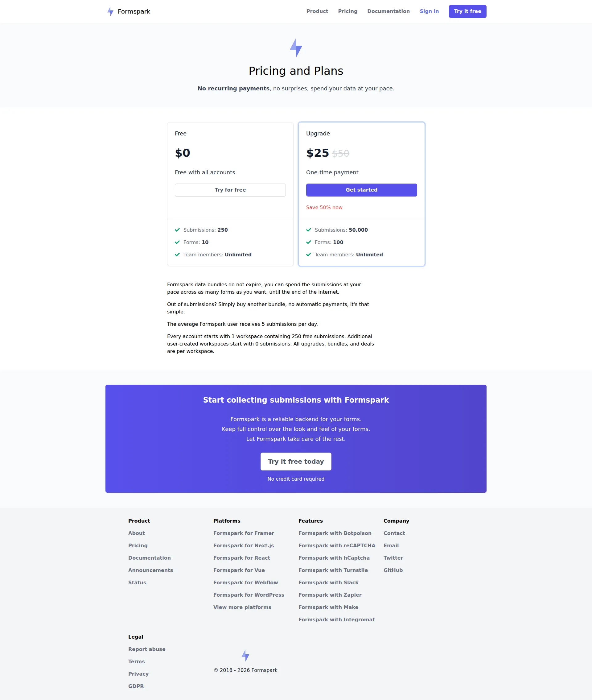Visit Formspark for Webflow
The height and width of the screenshot is (700, 592).
tap(246, 582)
